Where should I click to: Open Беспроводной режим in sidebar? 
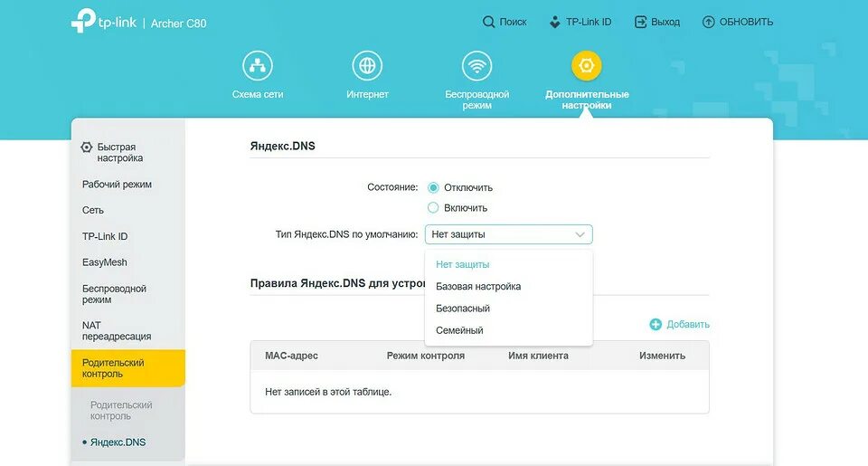pyautogui.click(x=114, y=294)
